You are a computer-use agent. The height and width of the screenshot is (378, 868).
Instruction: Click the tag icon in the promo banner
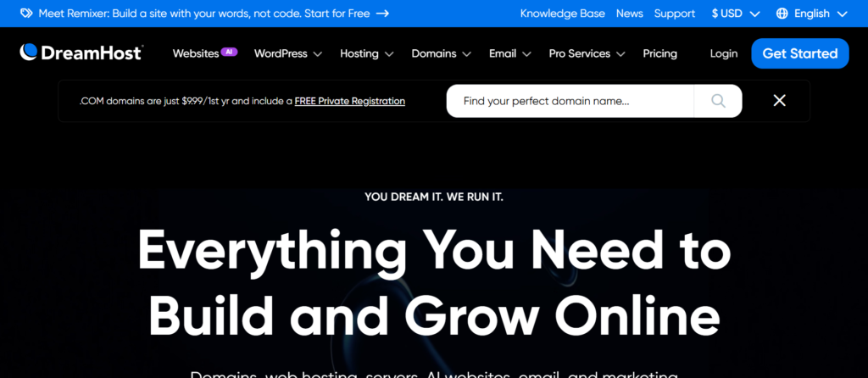26,14
